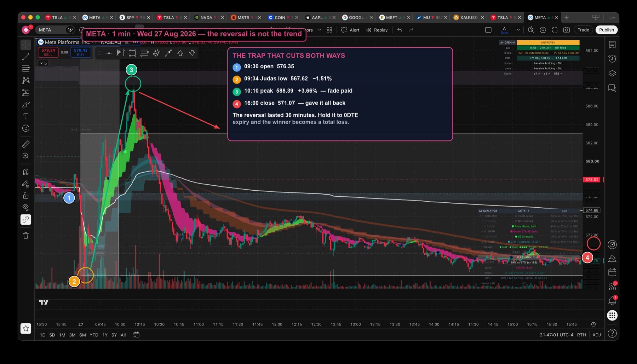Screen dimensions: 637x364
Task: Open the main menu logo button
Action: [26, 30]
